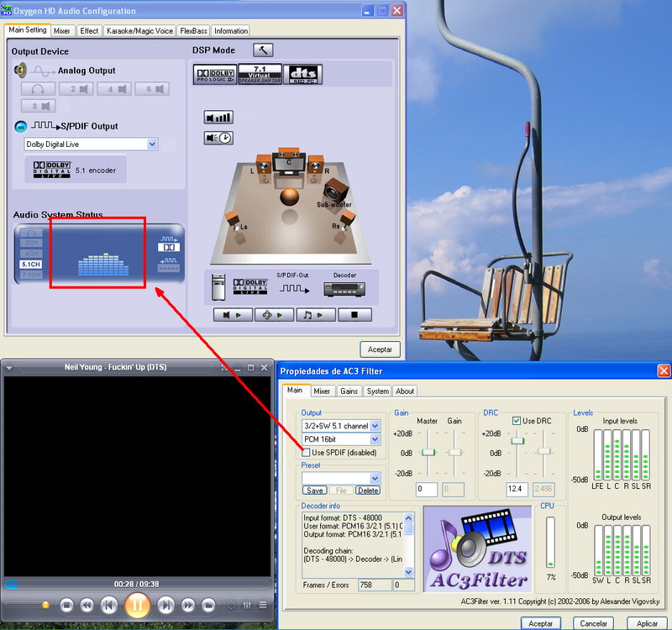Viewport: 672px width, 630px height.
Task: Switch to AC3 Filter System tab
Action: [x=377, y=391]
